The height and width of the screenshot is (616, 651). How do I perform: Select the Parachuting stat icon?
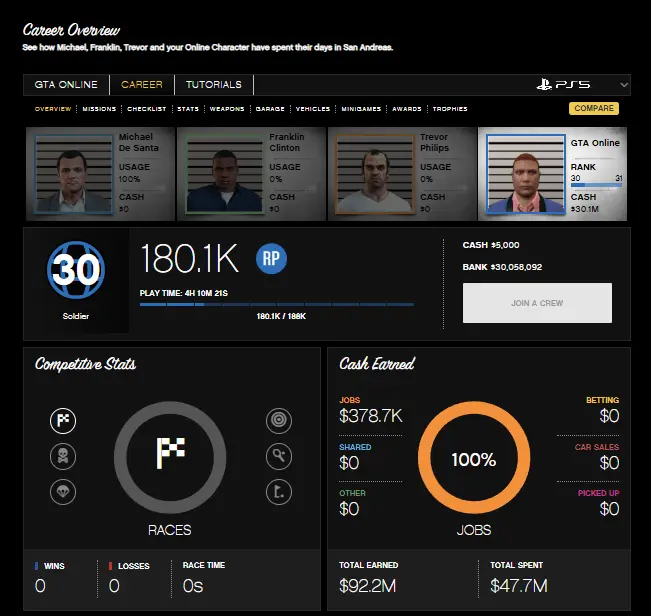pos(63,492)
